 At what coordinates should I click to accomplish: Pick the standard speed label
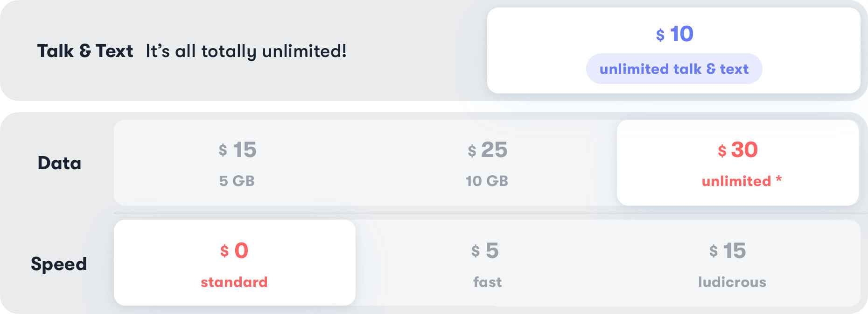point(234,282)
